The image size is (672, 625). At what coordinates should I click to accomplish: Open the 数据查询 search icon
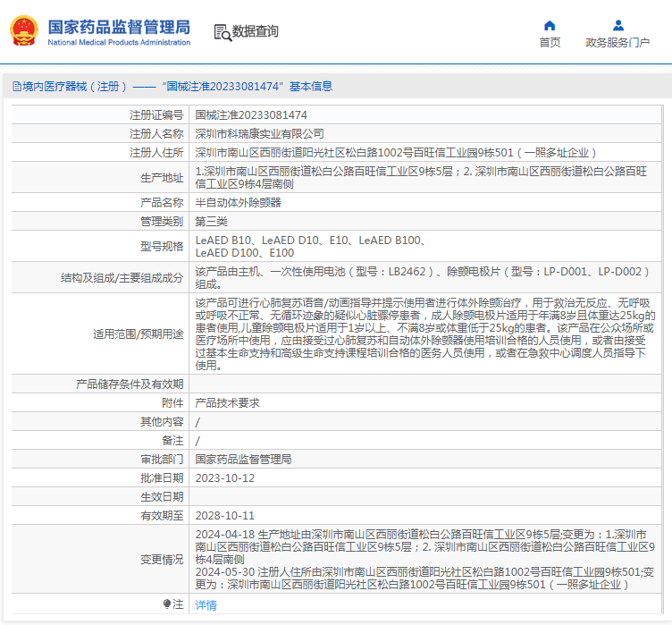click(x=223, y=32)
